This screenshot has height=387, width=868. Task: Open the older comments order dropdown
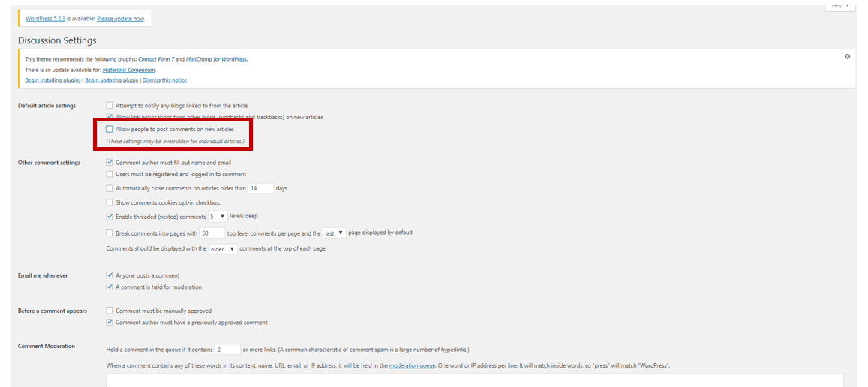223,249
